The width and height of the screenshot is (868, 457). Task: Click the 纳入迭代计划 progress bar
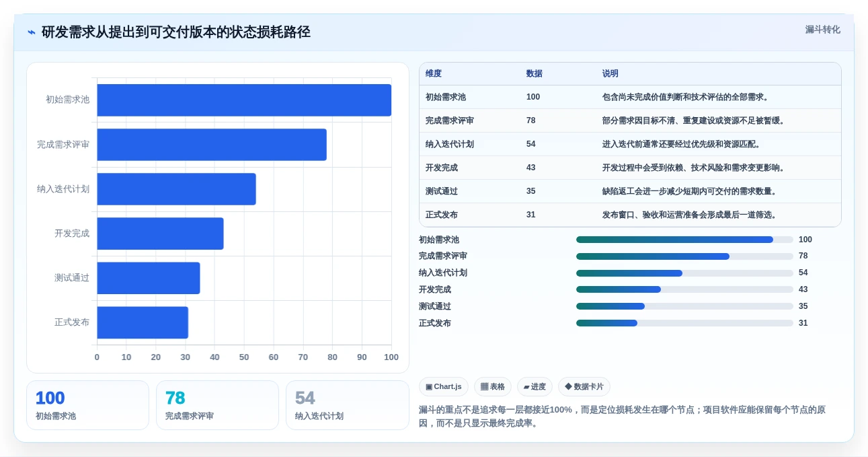(x=684, y=273)
